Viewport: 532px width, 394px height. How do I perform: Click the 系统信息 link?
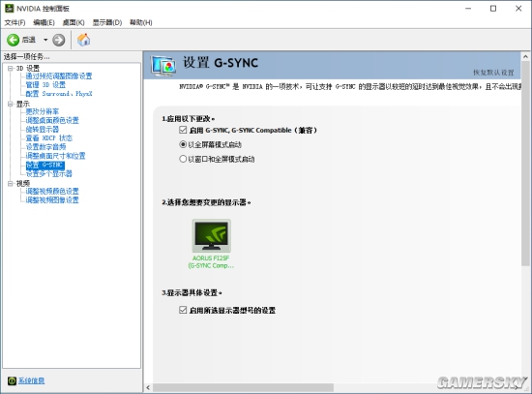tap(32, 380)
